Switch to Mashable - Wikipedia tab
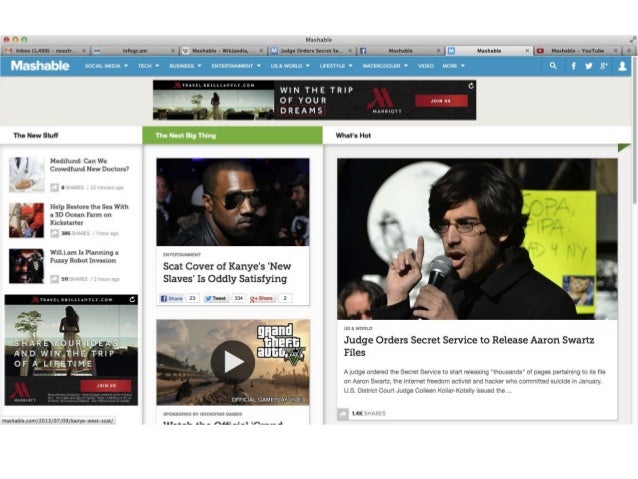 [x=223, y=51]
